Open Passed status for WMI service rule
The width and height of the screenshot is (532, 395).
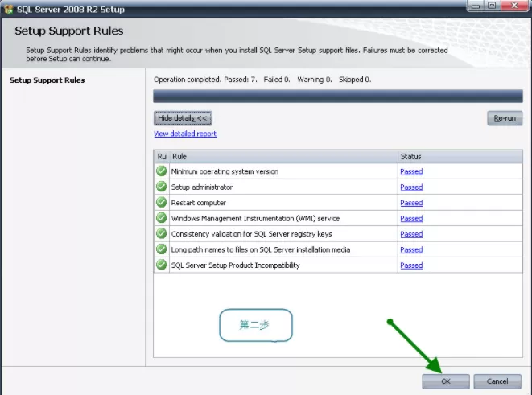411,218
